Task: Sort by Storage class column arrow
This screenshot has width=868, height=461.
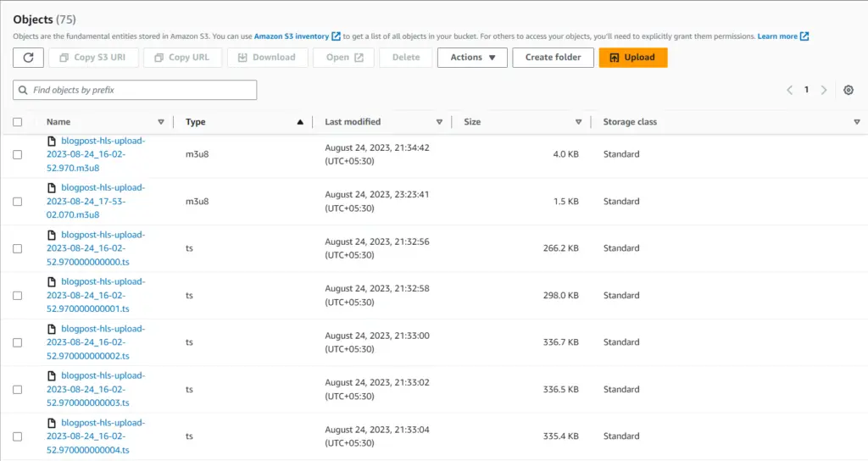Action: tap(857, 122)
